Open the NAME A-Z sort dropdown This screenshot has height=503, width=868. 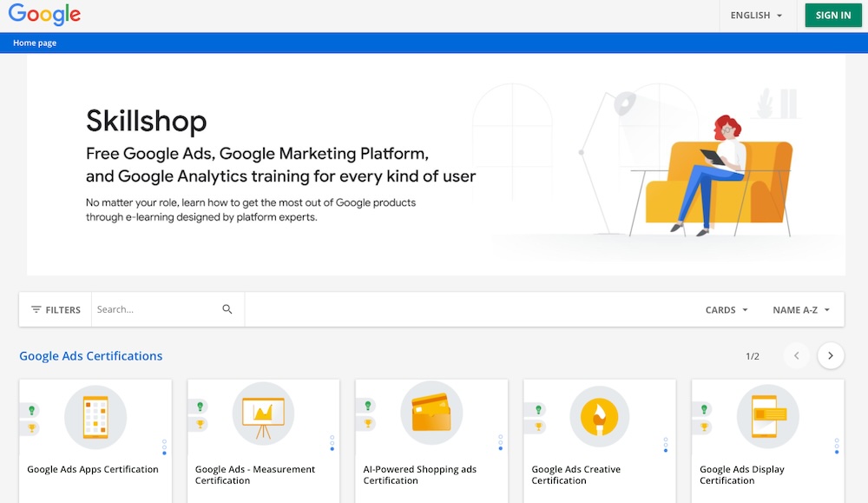click(x=799, y=309)
